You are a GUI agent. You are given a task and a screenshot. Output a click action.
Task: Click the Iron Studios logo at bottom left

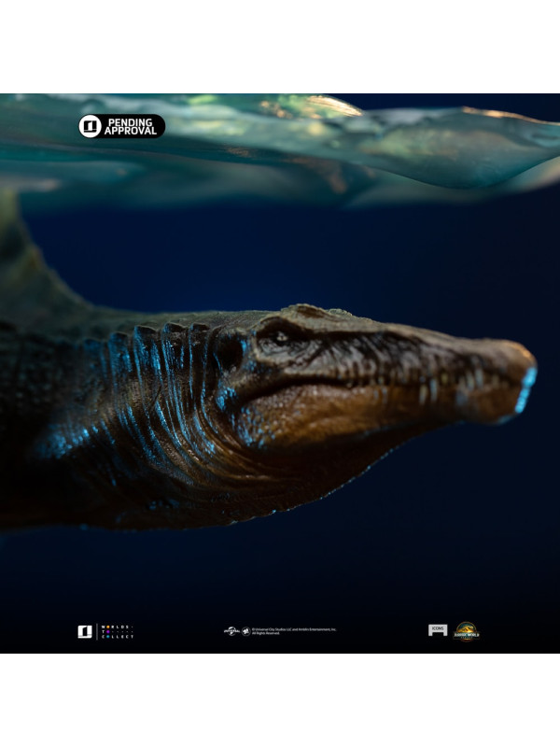tap(85, 632)
